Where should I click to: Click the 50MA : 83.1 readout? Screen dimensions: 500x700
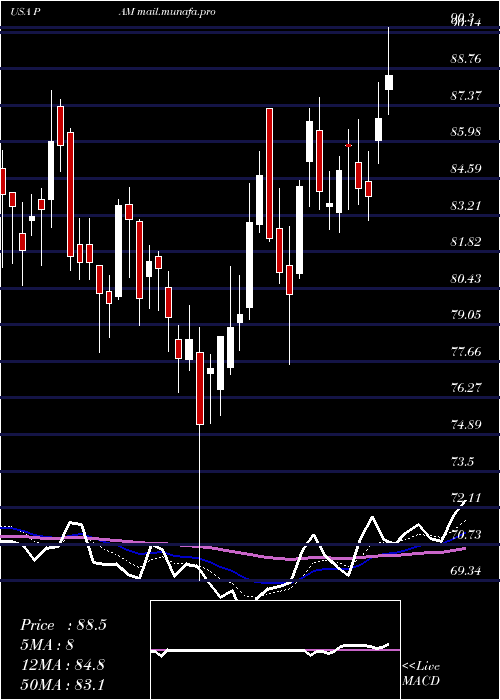[x=62, y=684]
